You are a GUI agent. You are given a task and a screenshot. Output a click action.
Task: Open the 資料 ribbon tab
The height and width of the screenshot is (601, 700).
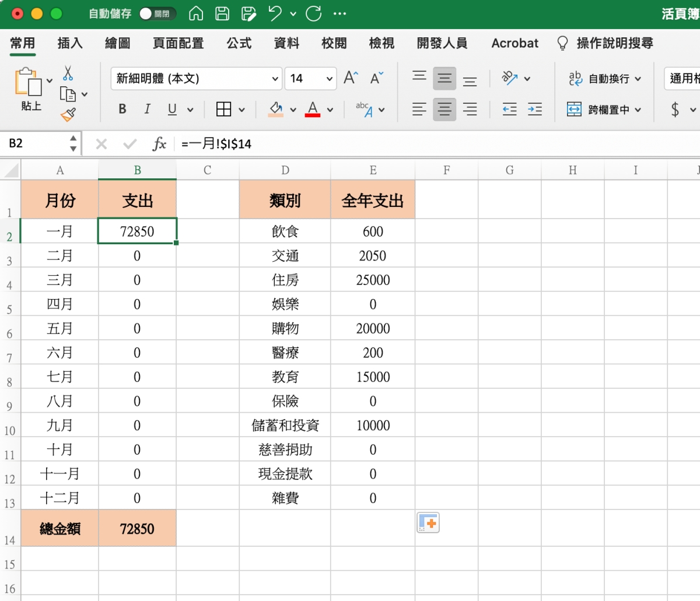point(286,43)
